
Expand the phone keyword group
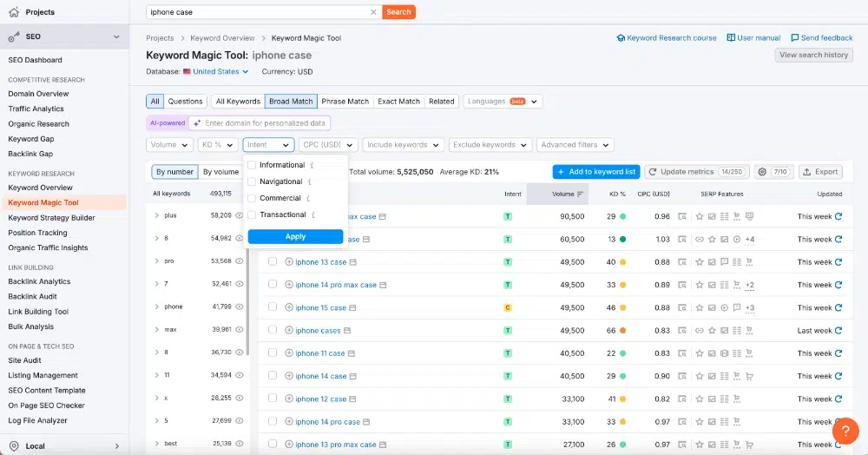point(156,307)
